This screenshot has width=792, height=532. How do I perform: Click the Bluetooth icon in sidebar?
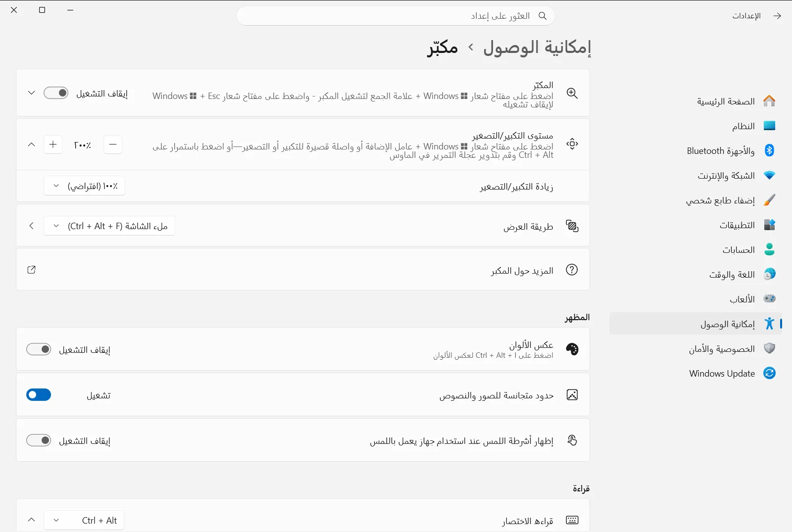click(769, 150)
